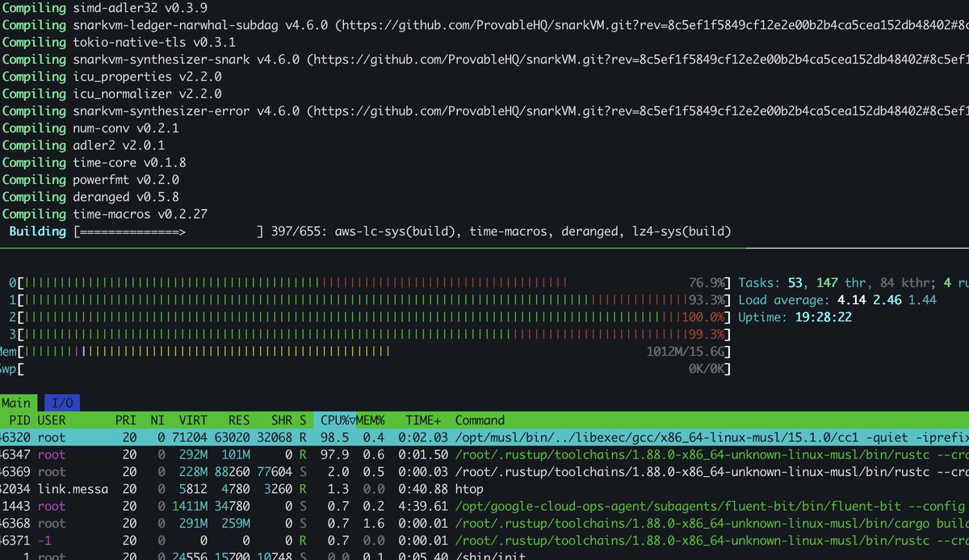Sort by SHR column header
This screenshot has height=560, width=969.
click(281, 420)
